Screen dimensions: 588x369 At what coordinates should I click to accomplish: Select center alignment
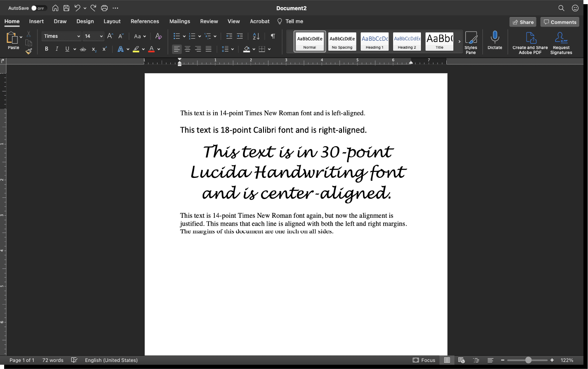point(187,49)
